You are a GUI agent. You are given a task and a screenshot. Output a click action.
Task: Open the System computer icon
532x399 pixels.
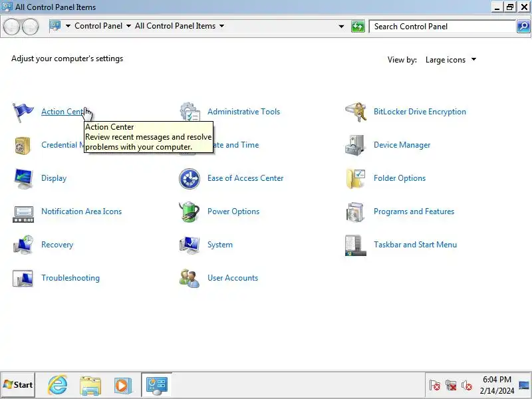click(190, 245)
